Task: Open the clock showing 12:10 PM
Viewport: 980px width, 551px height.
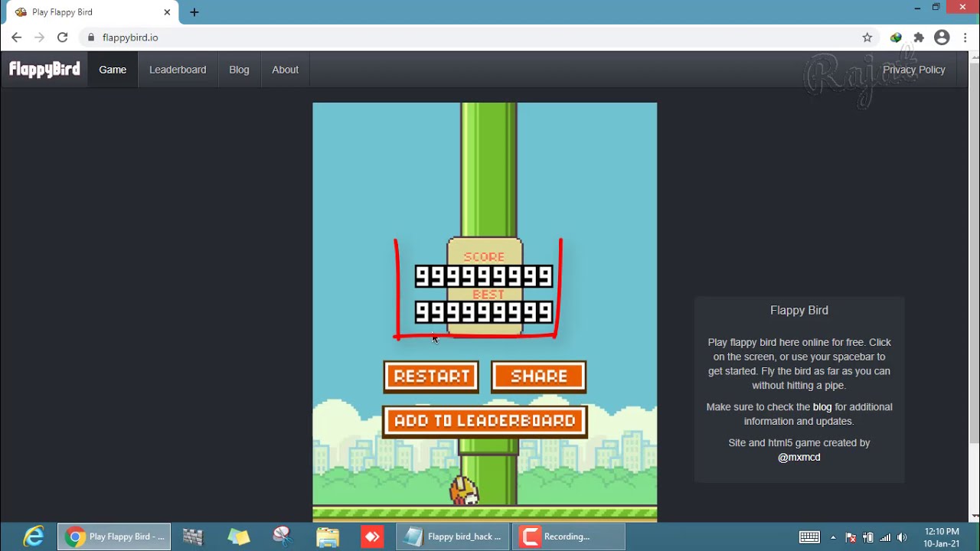Action: 941,537
